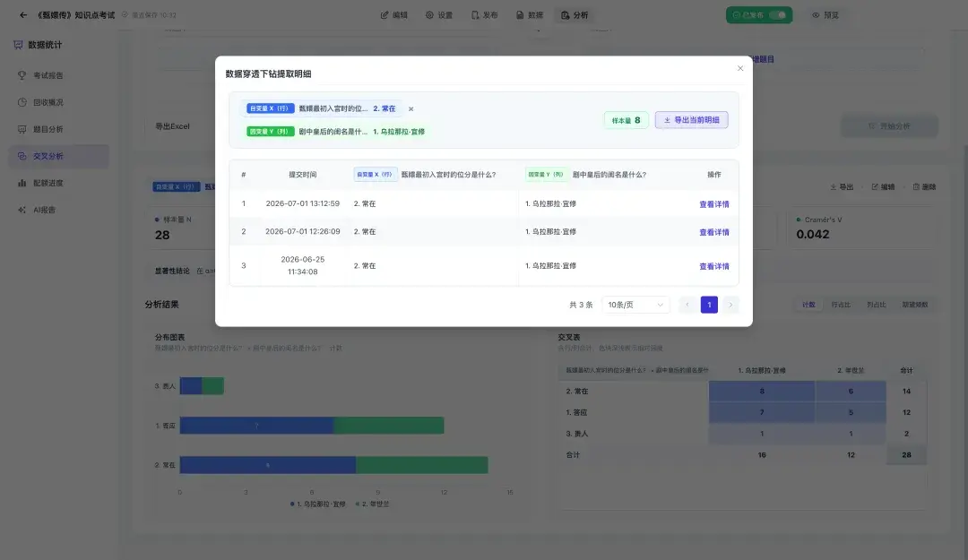Click the date 2026-07-01 13:12:59

click(303, 203)
